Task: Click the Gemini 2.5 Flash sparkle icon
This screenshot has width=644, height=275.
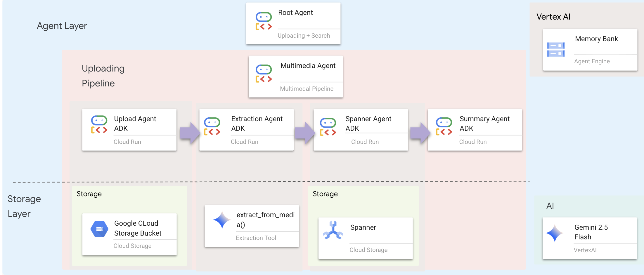Action: coord(554,233)
